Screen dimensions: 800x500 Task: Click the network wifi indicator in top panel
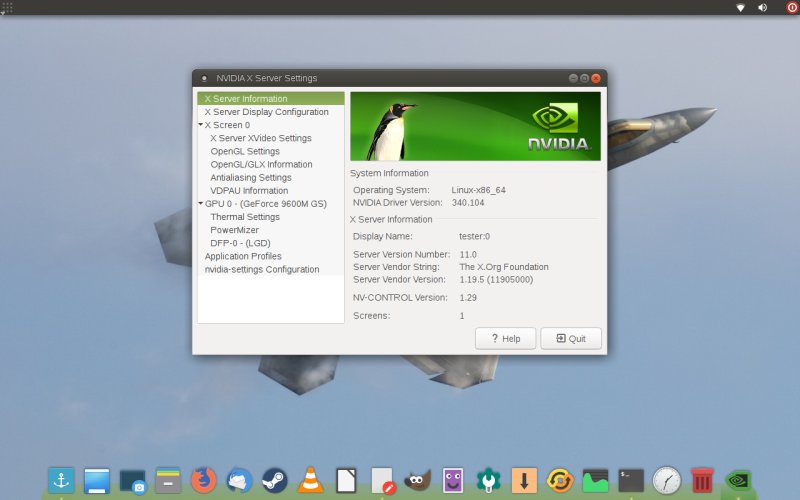click(x=740, y=7)
